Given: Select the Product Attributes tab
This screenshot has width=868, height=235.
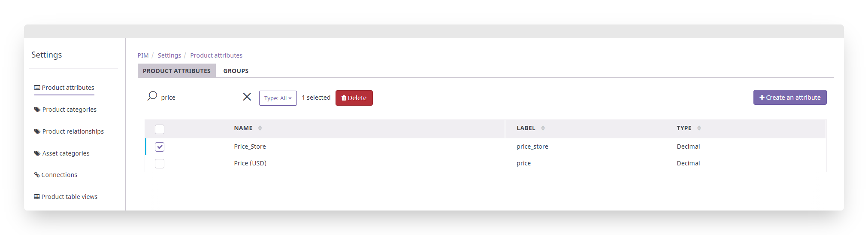Looking at the screenshot, I should pyautogui.click(x=177, y=71).
